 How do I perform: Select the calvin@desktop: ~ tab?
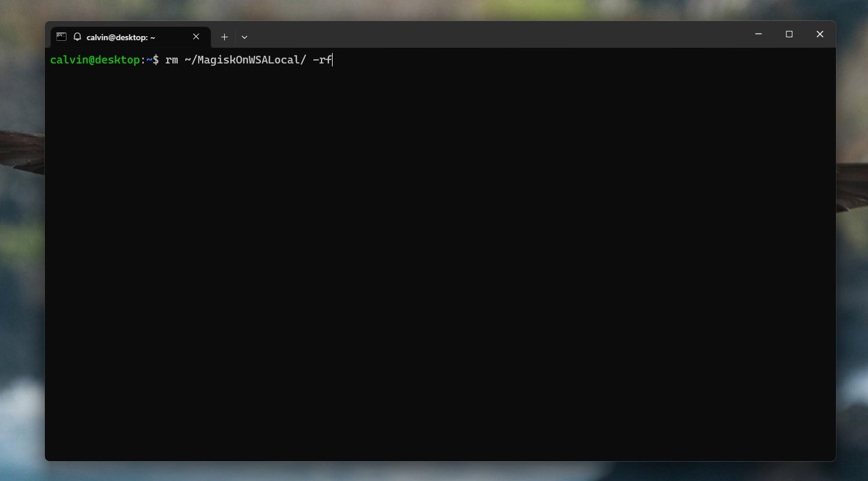click(x=130, y=37)
